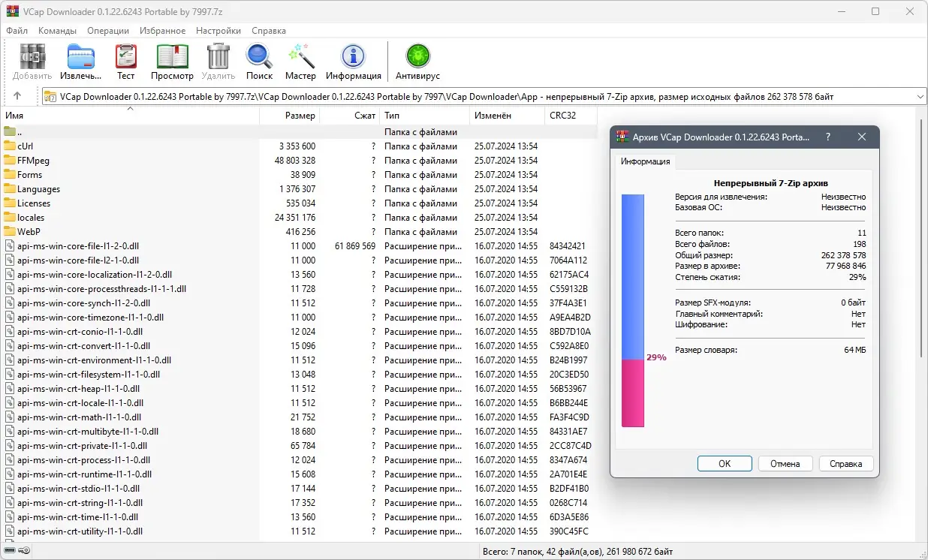Click the 29% compression ratio bar
The height and width of the screenshot is (560, 928).
633,311
